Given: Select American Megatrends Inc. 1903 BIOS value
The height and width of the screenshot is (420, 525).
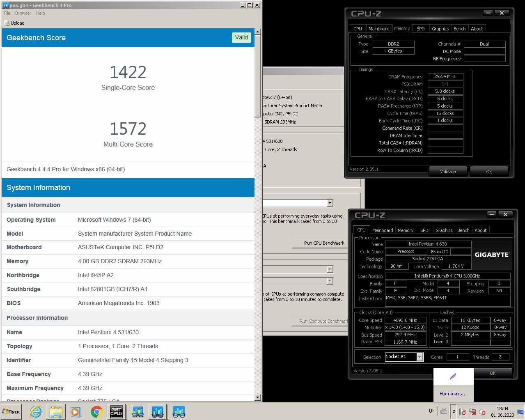Looking at the screenshot, I should point(119,303).
